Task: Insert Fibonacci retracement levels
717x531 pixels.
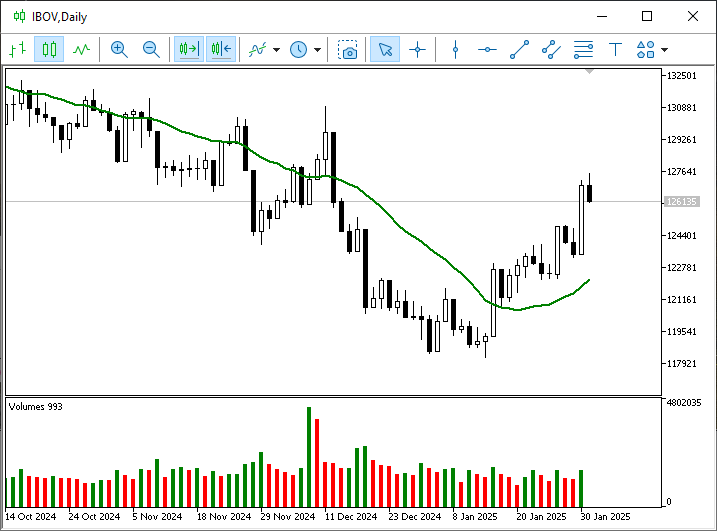Action: click(583, 49)
